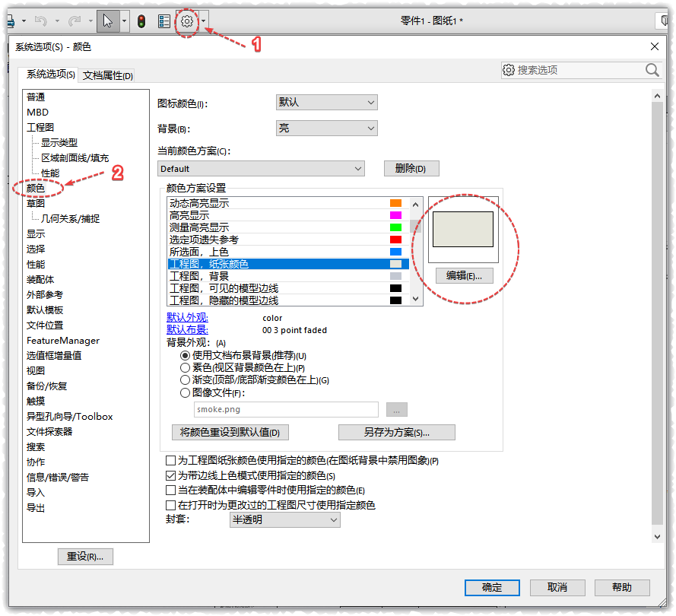The image size is (676, 616).
Task: Switch to the 系统选项 tab
Action: [x=50, y=74]
